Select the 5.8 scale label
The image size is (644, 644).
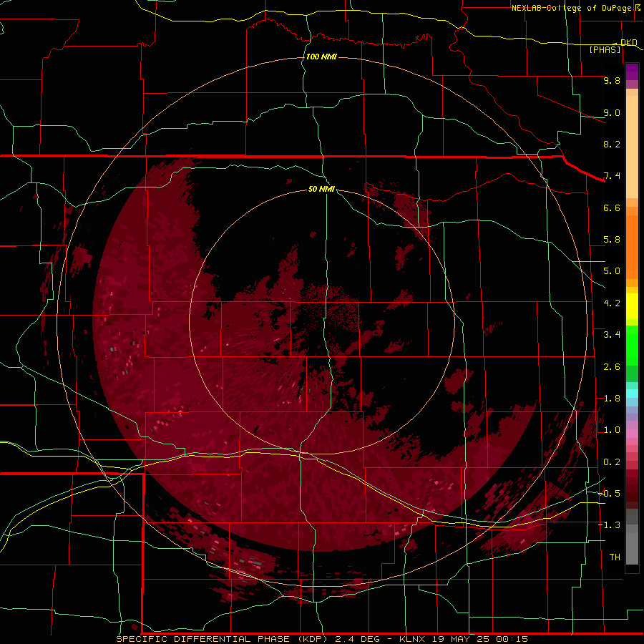(612, 240)
